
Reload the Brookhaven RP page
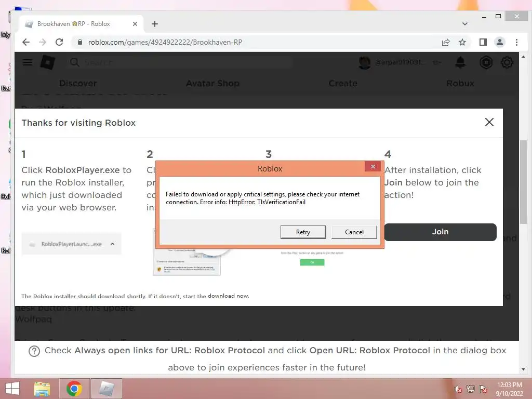[59, 42]
